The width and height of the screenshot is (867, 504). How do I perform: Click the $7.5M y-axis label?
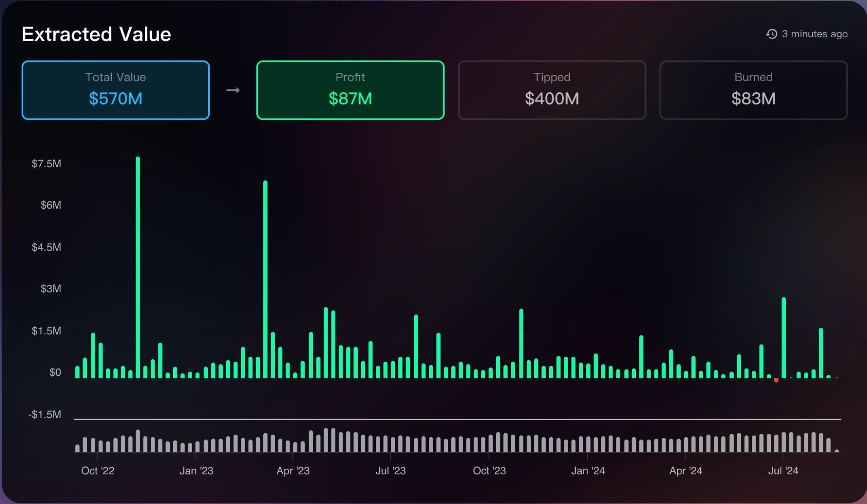(x=46, y=163)
